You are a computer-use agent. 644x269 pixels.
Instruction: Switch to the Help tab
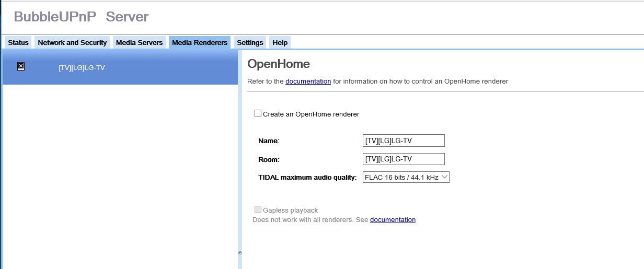(x=280, y=42)
